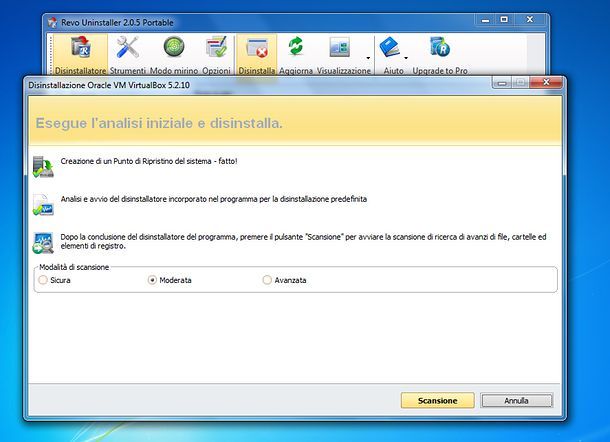This screenshot has width=610, height=442.
Task: Click Aggiorna refresh icon
Action: 296,47
